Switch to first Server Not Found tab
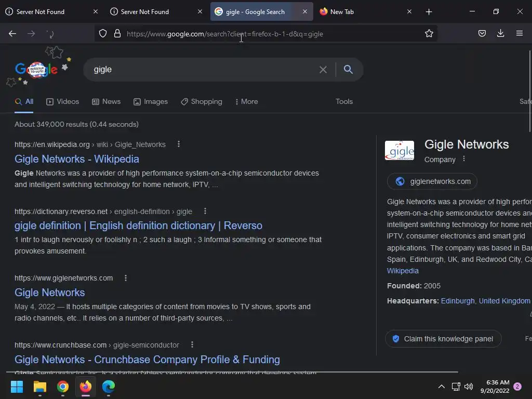This screenshot has height=399, width=532. [x=51, y=12]
